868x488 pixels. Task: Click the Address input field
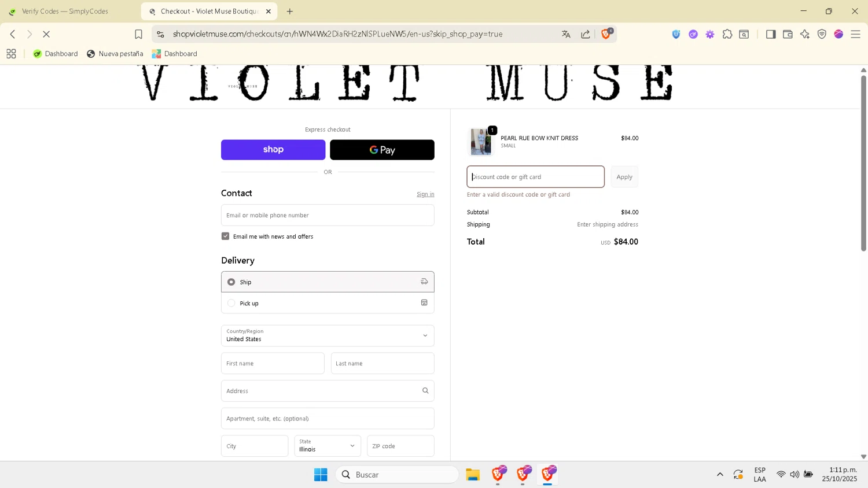coord(328,391)
